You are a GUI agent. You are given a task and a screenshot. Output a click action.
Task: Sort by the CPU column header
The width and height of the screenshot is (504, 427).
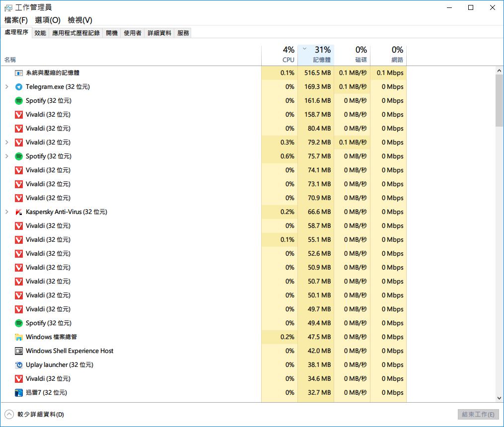click(280, 55)
